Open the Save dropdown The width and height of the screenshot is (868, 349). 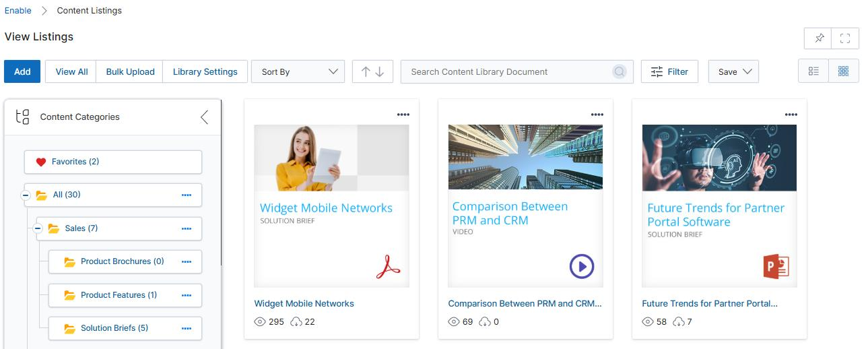click(x=733, y=71)
